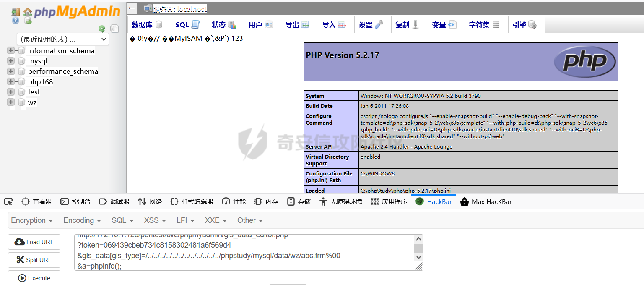Select the performance_schema database
644x285 pixels.
point(63,71)
